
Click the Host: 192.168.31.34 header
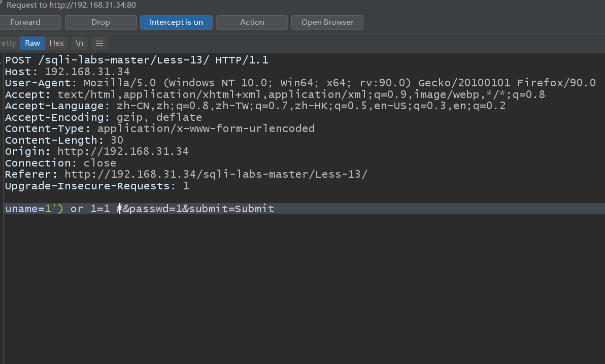click(x=67, y=72)
